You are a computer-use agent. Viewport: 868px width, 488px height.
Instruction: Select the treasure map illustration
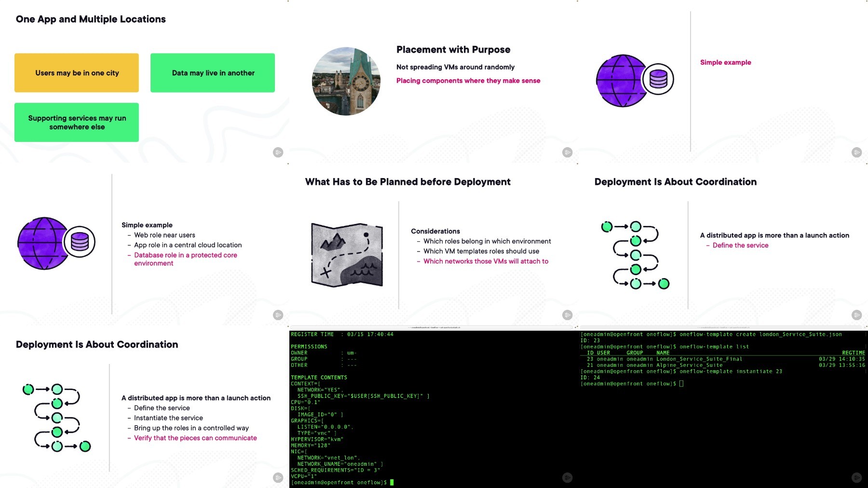(347, 254)
